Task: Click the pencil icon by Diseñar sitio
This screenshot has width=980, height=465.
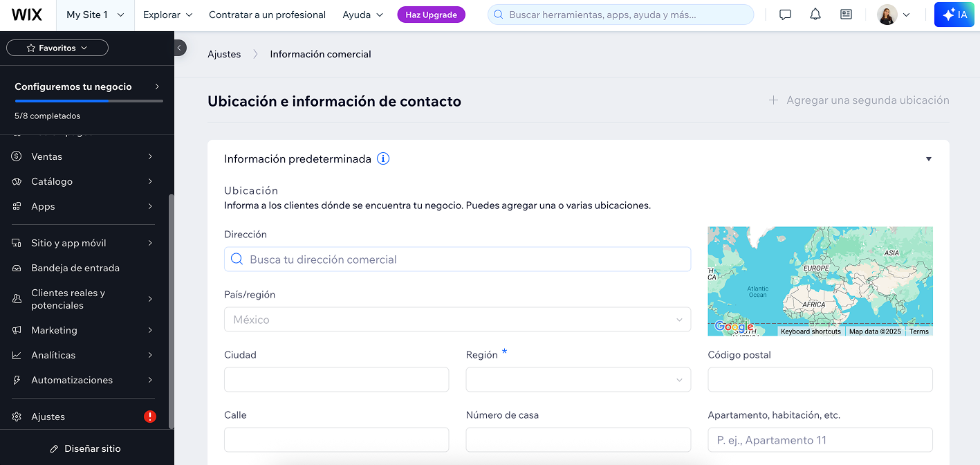Action: click(55, 448)
